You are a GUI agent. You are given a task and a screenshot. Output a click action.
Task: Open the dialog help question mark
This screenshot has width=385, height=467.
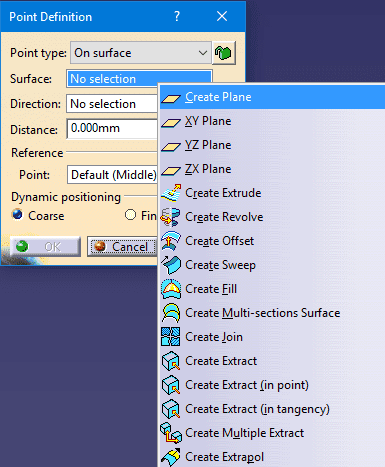click(177, 16)
